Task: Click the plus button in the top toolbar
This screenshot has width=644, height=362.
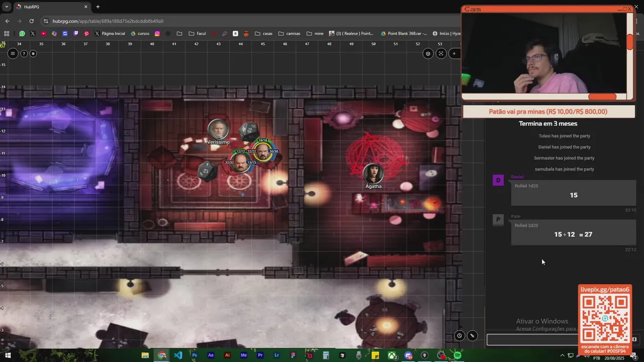Action: [x=454, y=53]
